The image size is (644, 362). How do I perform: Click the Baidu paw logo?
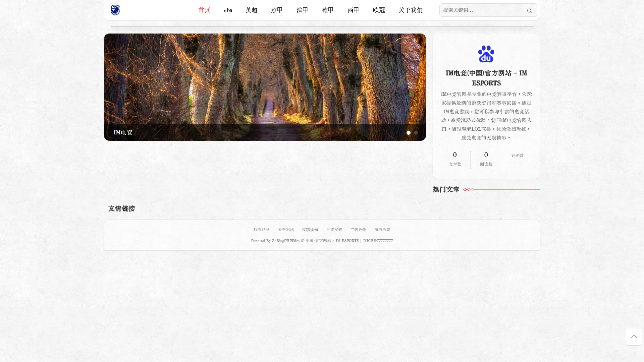coord(486,54)
